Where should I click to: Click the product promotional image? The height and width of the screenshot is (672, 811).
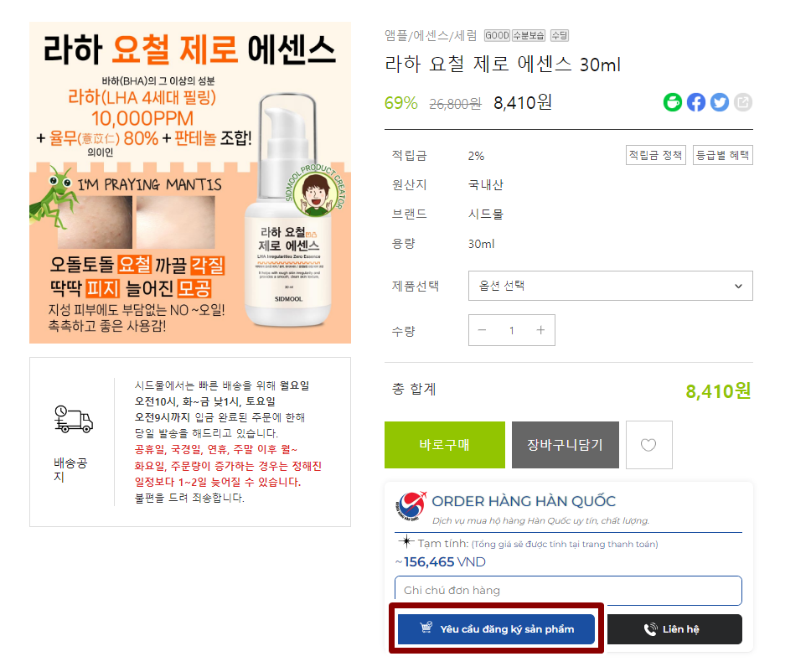click(x=190, y=183)
